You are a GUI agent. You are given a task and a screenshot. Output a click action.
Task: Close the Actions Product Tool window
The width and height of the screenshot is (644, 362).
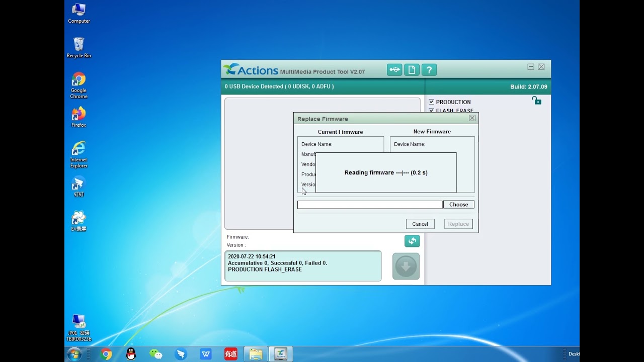(541, 67)
